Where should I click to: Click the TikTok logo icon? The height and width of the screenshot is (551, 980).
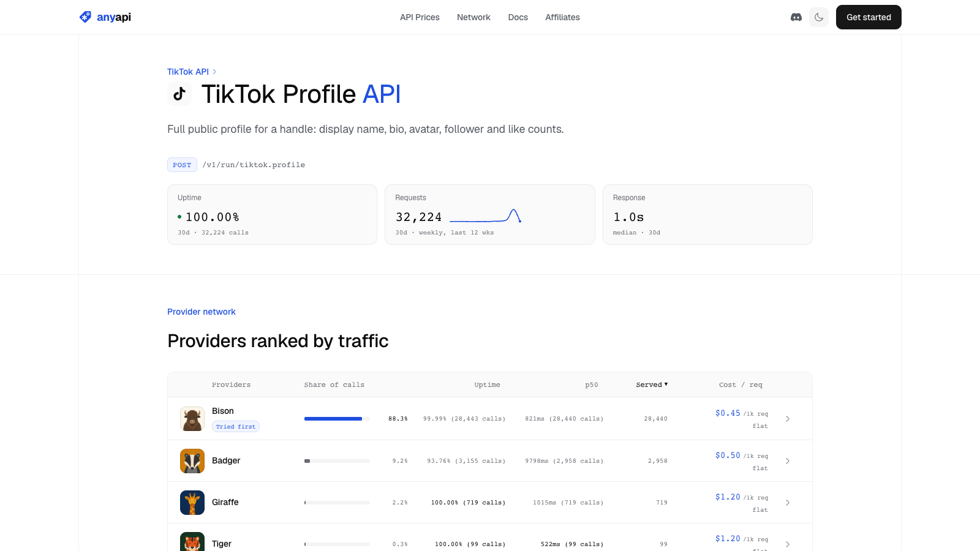[179, 94]
